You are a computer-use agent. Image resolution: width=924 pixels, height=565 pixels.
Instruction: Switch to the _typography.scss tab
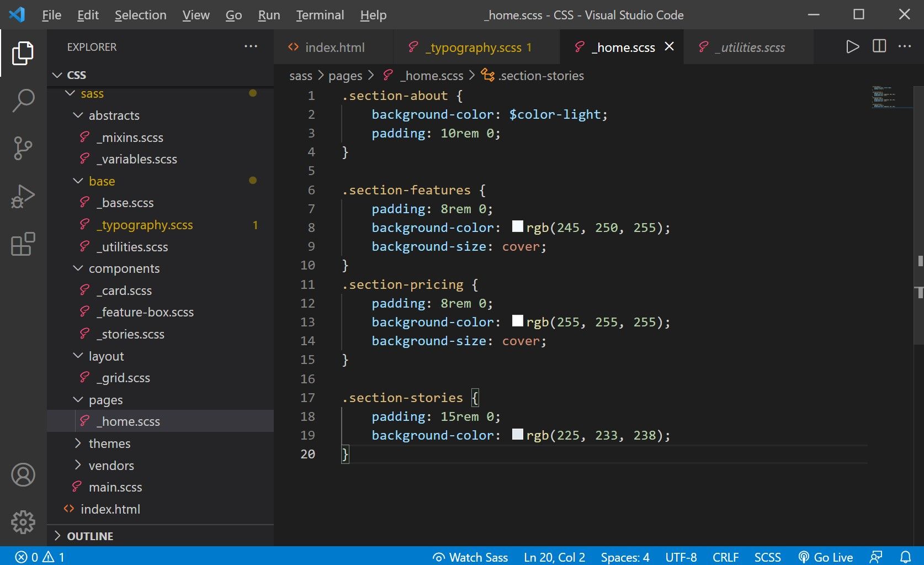[476, 47]
